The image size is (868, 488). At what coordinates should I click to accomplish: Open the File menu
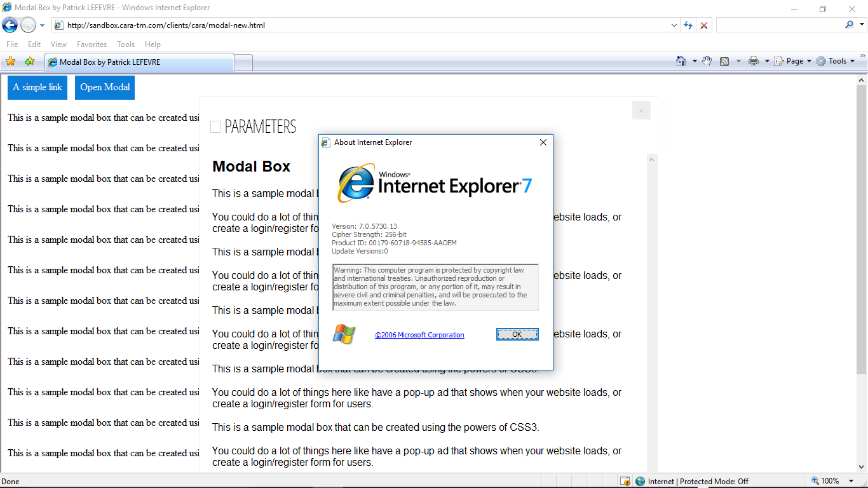pyautogui.click(x=12, y=44)
